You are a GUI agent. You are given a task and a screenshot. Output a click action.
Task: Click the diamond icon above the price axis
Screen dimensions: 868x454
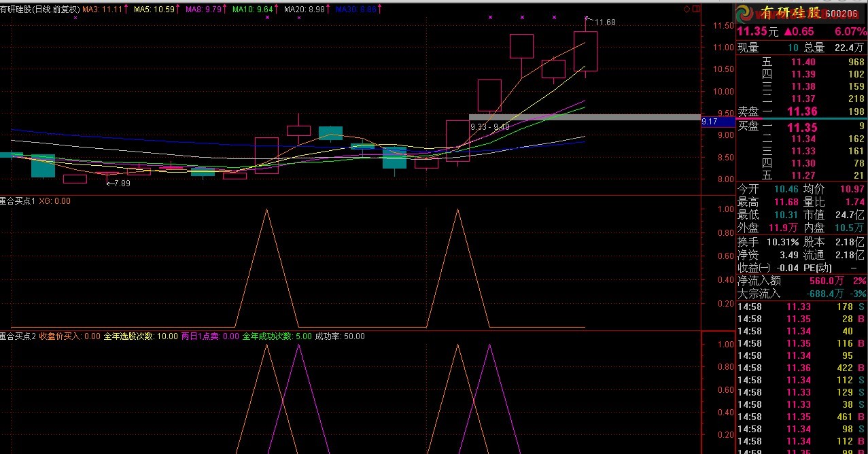coord(687,9)
